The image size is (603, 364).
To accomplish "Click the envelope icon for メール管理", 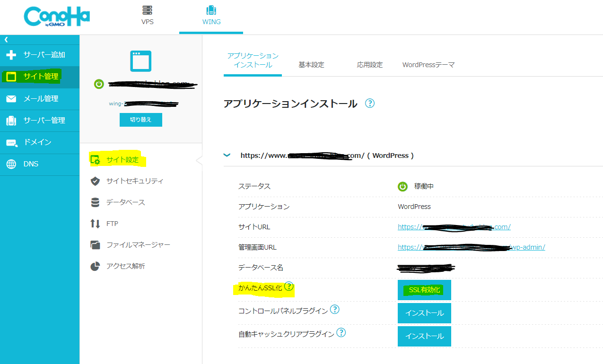I will [x=11, y=99].
